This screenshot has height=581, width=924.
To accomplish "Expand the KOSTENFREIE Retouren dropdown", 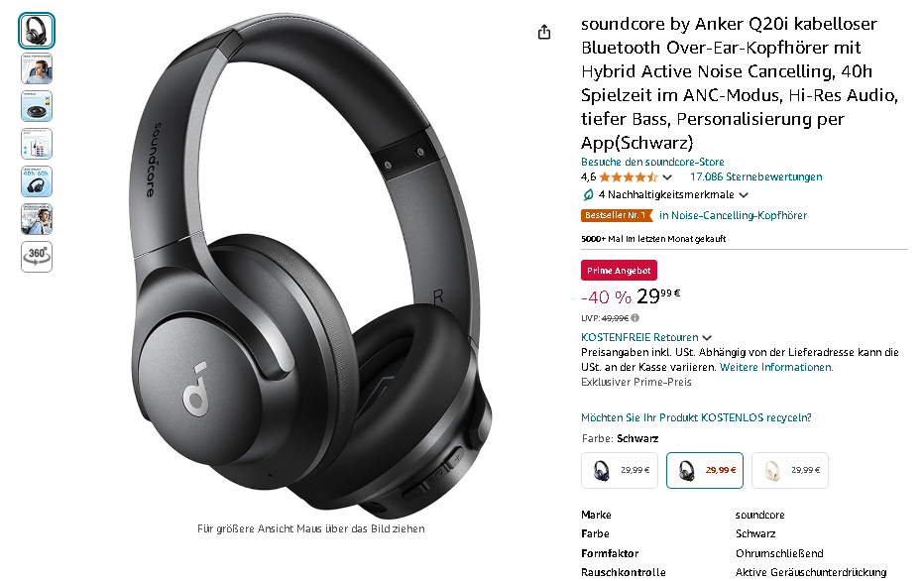I will coord(707,338).
